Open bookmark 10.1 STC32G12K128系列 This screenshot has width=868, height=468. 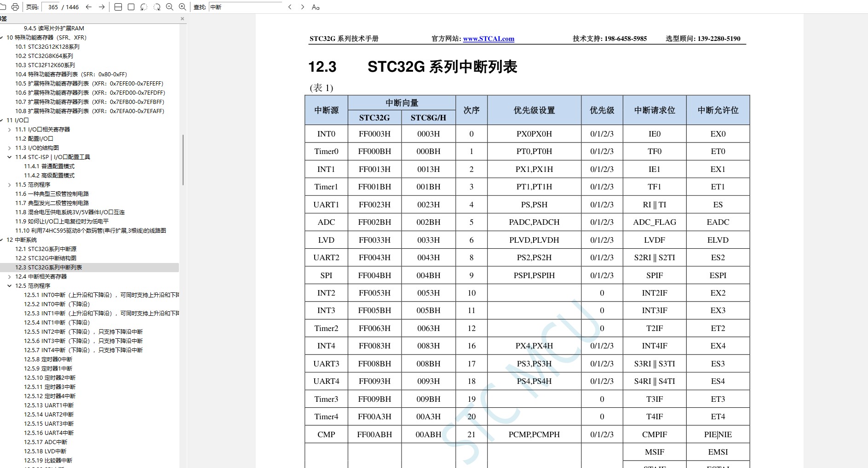click(47, 47)
